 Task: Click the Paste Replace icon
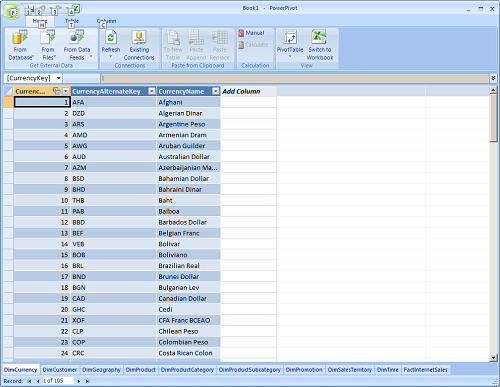coord(220,37)
